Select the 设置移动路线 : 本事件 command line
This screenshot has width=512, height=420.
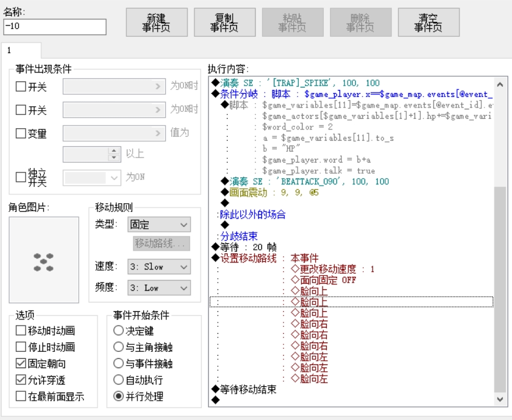click(x=351, y=258)
